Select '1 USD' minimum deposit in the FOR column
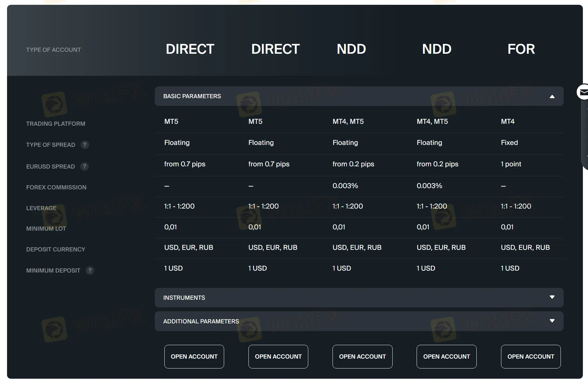This screenshot has height=388, width=588. coord(510,268)
